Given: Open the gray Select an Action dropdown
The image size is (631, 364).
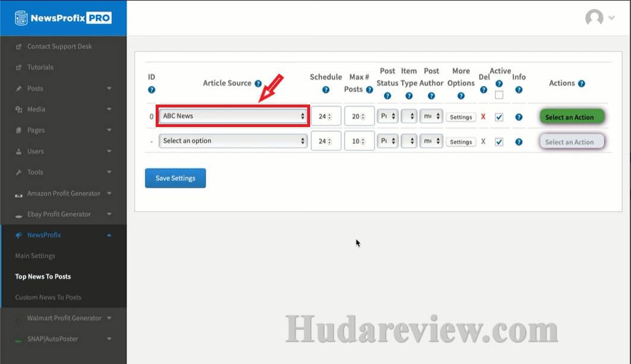Looking at the screenshot, I should pyautogui.click(x=572, y=142).
